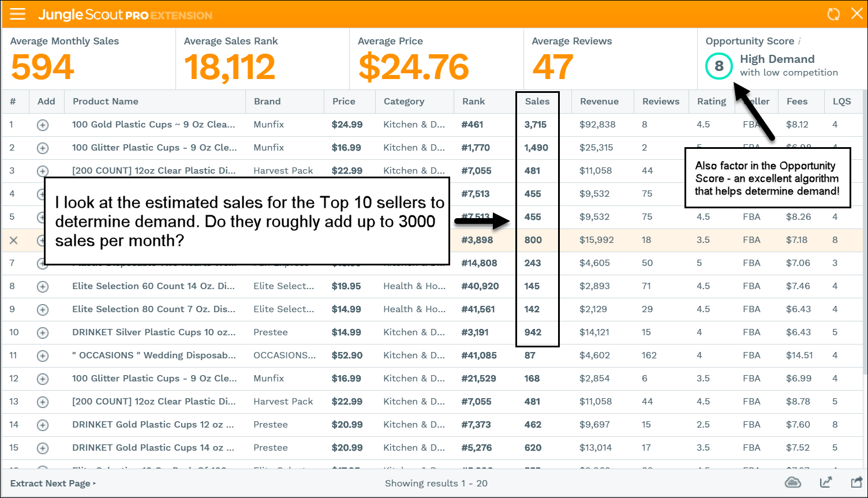
Task: Open product "100 Gold Plastic Cups ~ 9 Oz Clea..."
Action: tap(154, 125)
